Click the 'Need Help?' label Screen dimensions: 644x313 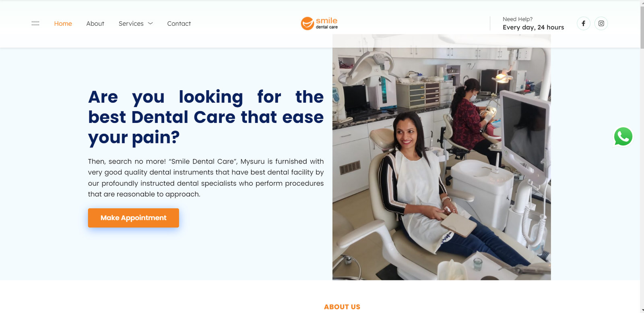pos(518,19)
